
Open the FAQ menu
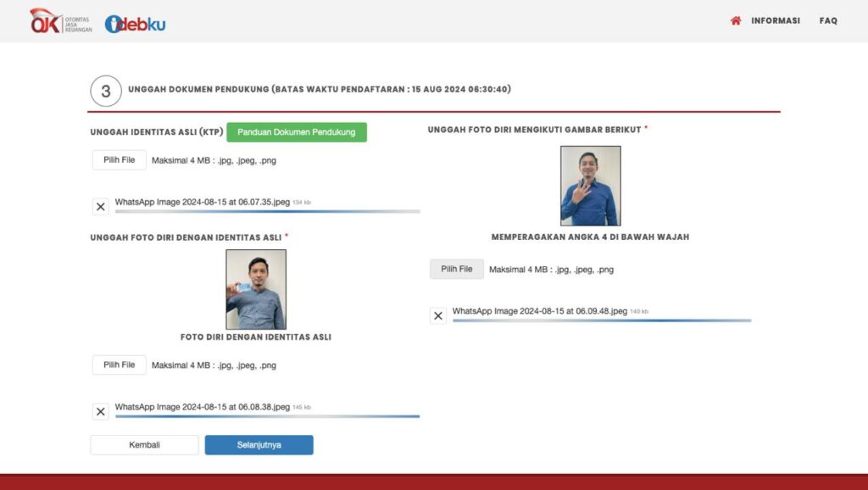pyautogui.click(x=828, y=20)
